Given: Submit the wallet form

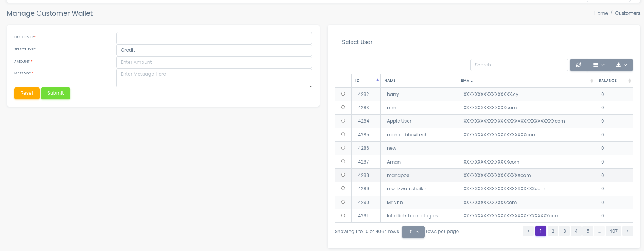Looking at the screenshot, I should click(x=55, y=93).
